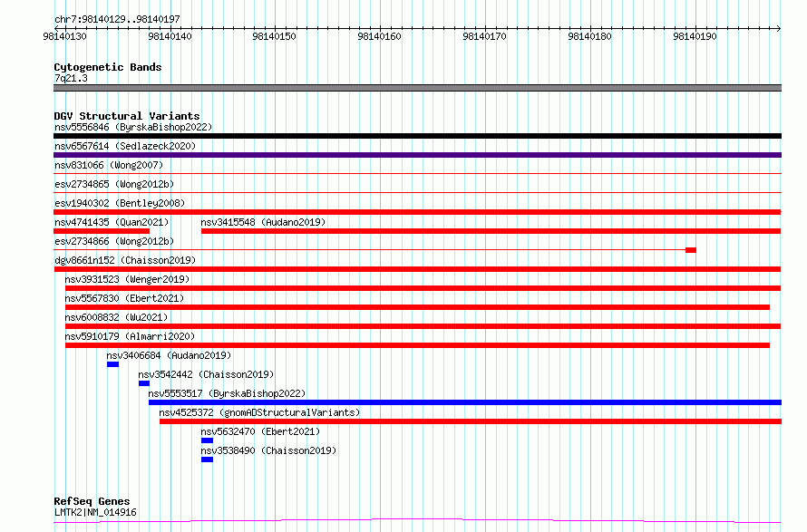The image size is (807, 532).
Task: Click the red nsv5910179 variant bar
Action: (417, 345)
